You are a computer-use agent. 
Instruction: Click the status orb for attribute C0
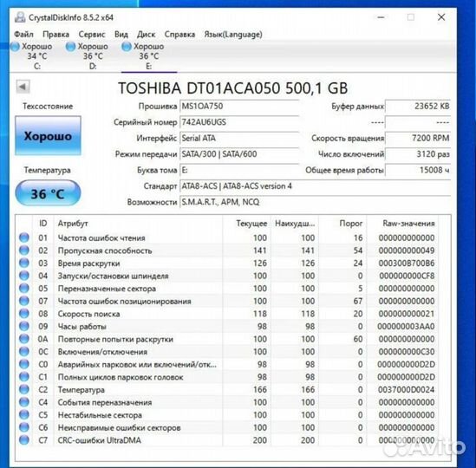click(x=24, y=364)
